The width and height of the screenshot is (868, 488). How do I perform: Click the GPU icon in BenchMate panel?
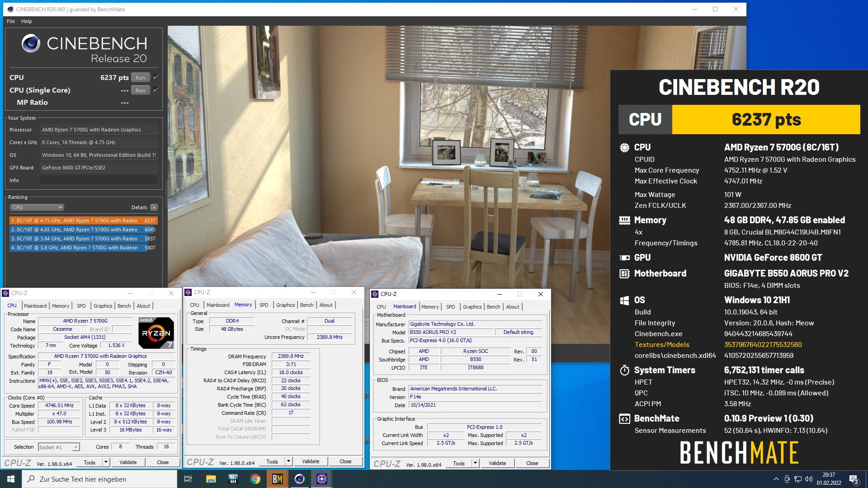tap(624, 258)
